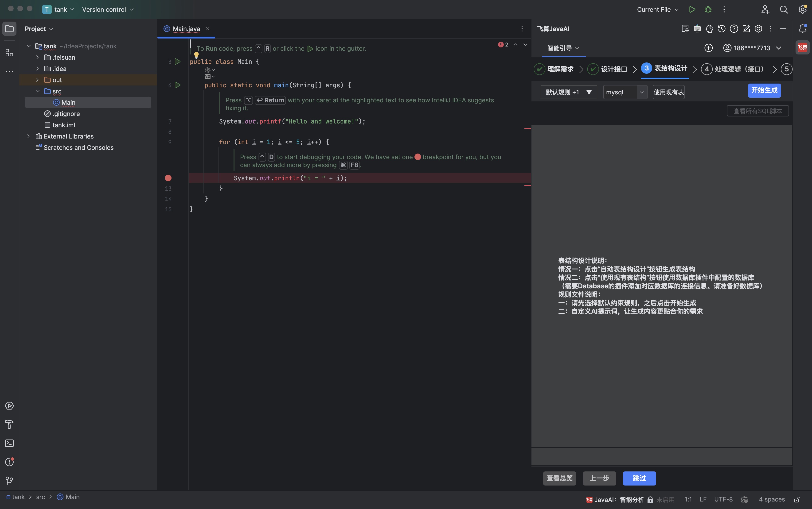Open the 默认规则 +1 rules dropdown
Screen dimensions: 812x509
pos(569,92)
